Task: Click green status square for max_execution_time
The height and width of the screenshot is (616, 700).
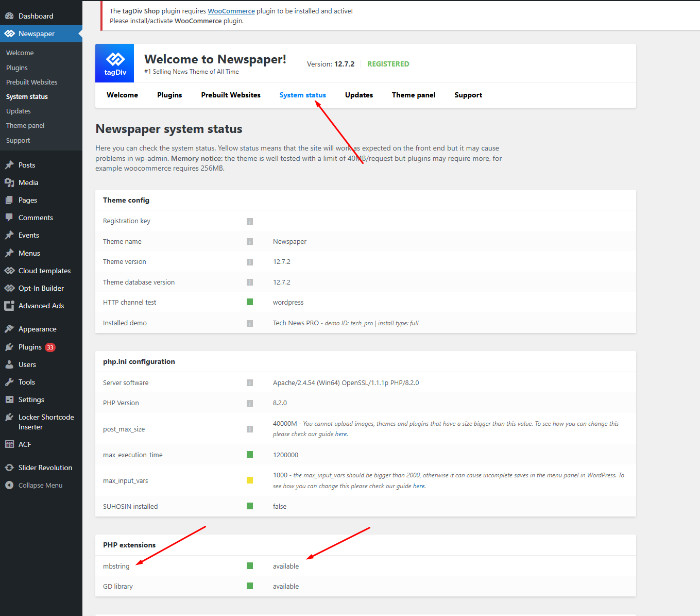Action: pyautogui.click(x=250, y=455)
